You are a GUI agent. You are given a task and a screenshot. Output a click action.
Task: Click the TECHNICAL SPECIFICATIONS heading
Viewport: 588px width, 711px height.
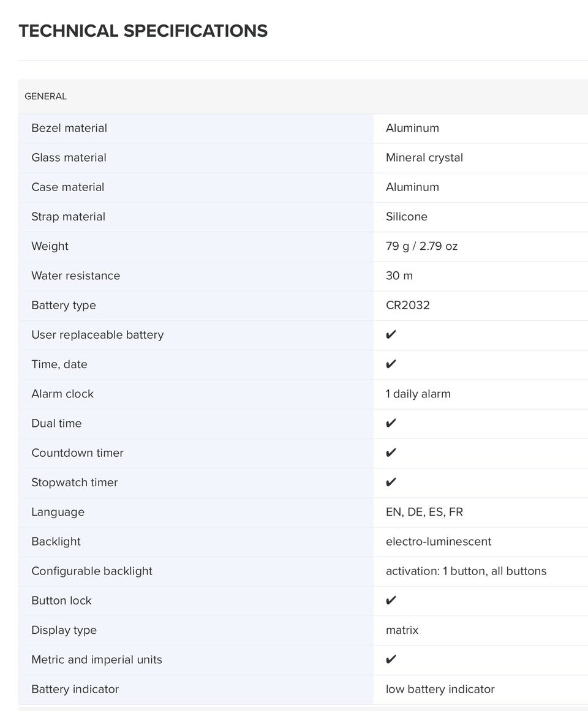pos(143,31)
